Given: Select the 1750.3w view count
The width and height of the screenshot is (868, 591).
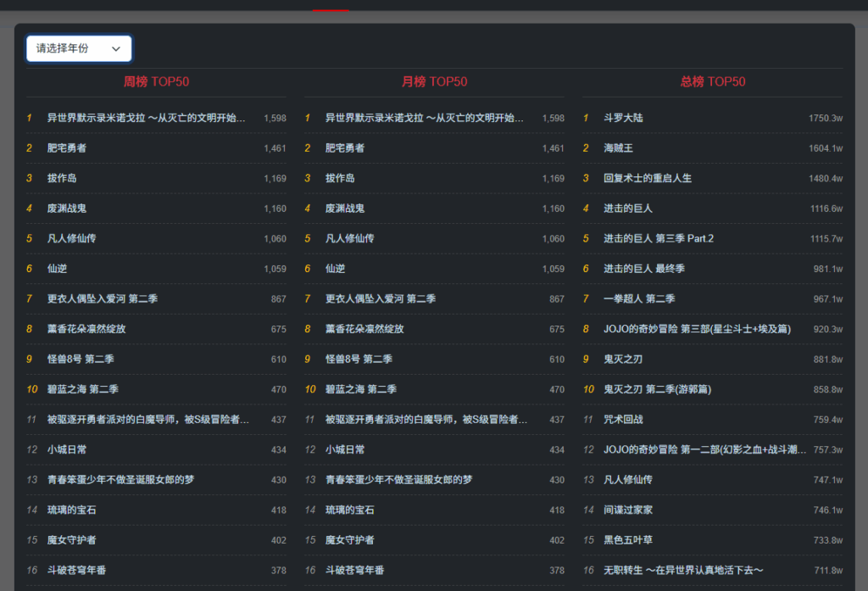Looking at the screenshot, I should point(826,119).
